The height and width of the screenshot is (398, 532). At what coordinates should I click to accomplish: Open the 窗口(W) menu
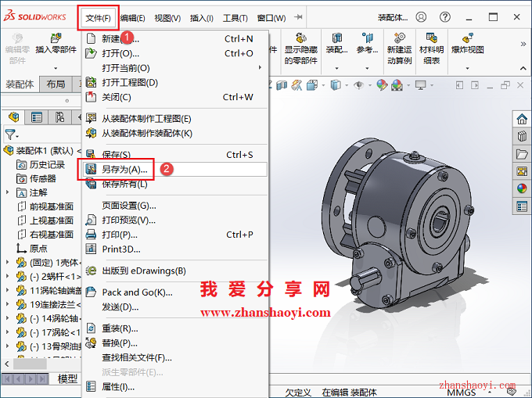coord(271,18)
